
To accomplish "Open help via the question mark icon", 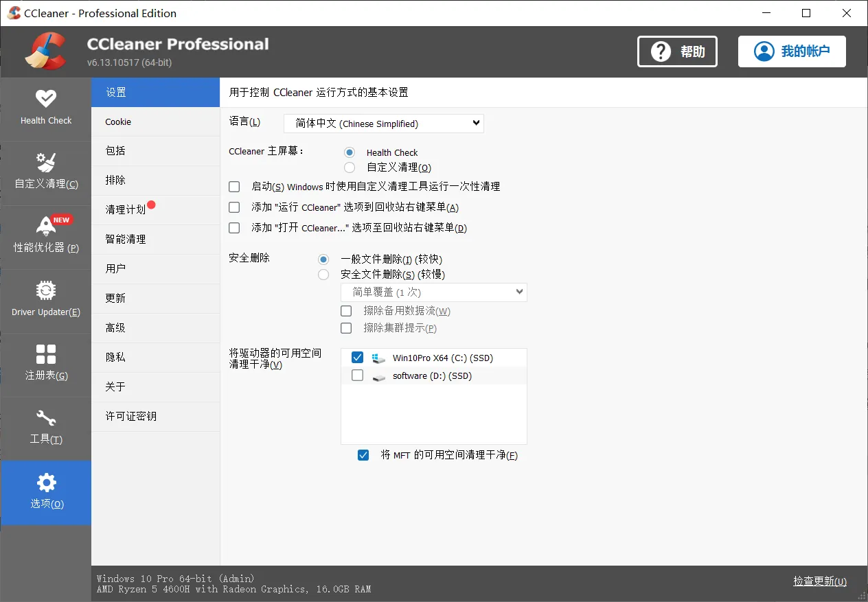I will pos(661,51).
